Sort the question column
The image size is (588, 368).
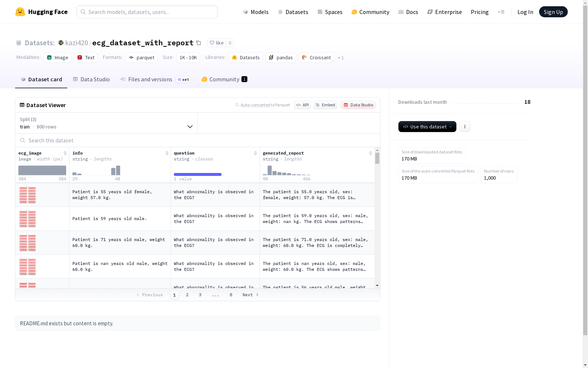pyautogui.click(x=255, y=153)
